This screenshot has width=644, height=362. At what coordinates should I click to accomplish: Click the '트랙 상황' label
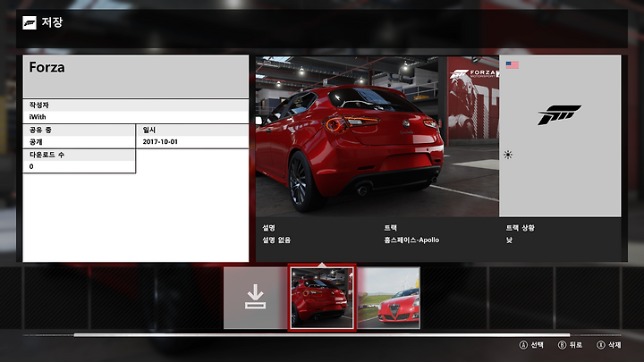coord(520,228)
